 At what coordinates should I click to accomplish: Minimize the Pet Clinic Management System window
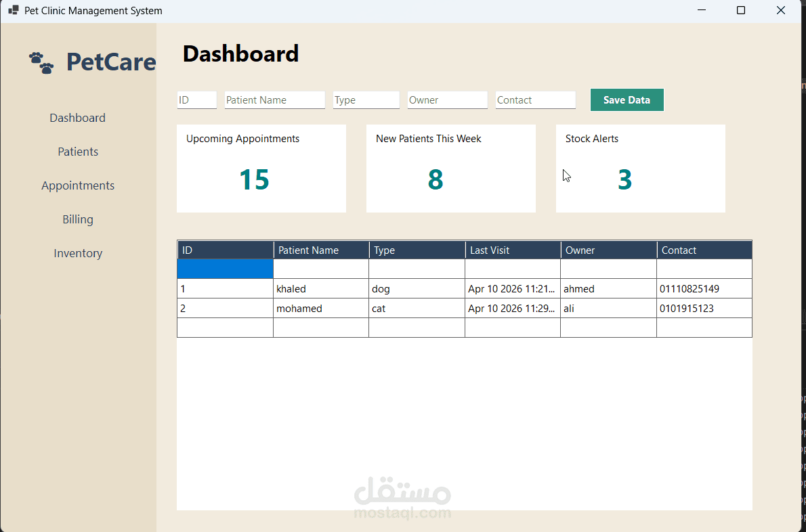[x=702, y=10]
